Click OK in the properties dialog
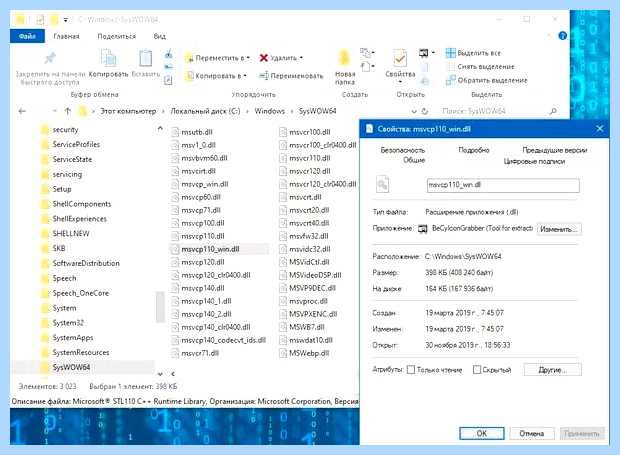The width and height of the screenshot is (620, 455). pos(482,433)
